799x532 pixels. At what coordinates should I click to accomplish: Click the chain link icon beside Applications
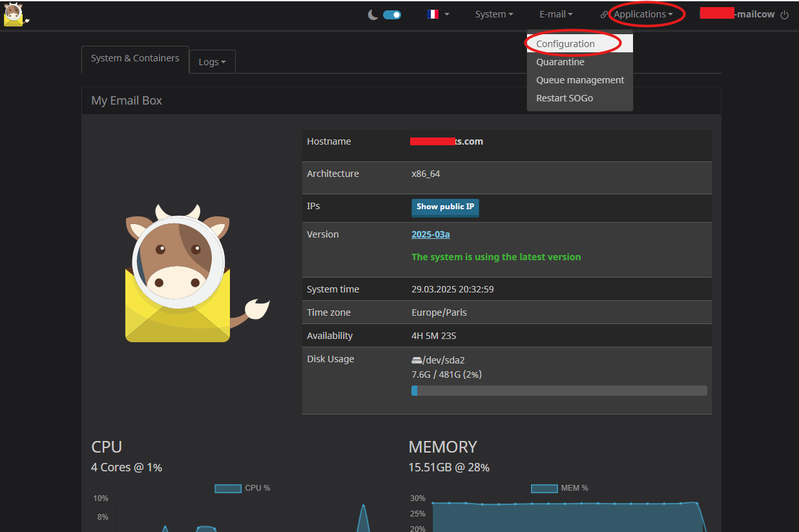click(x=605, y=14)
